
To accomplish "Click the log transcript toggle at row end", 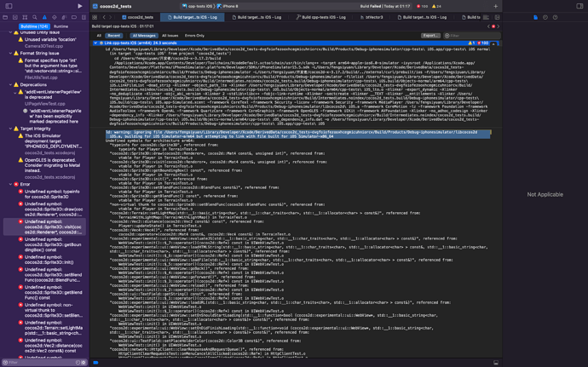I will click(493, 44).
